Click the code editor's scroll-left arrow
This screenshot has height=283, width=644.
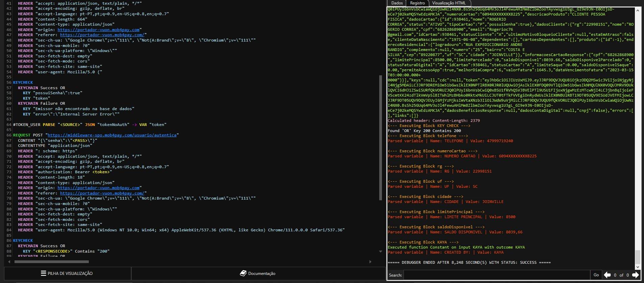coord(9,262)
